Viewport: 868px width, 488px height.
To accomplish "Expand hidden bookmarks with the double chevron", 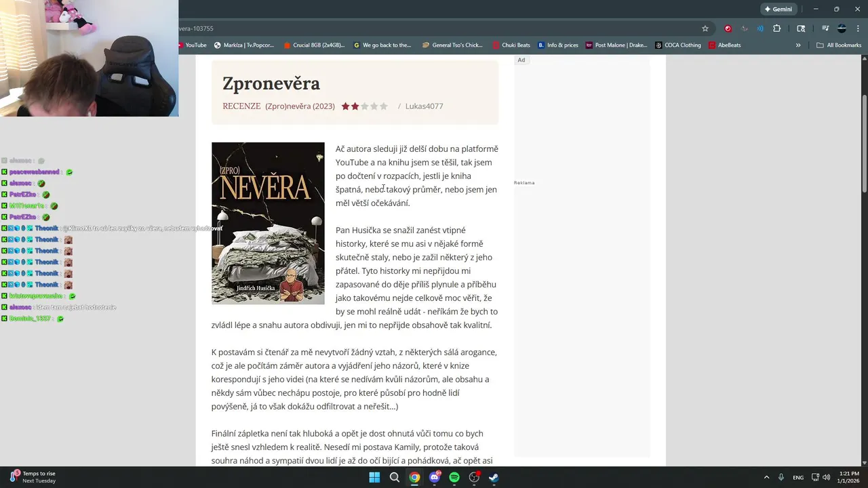I will (798, 45).
